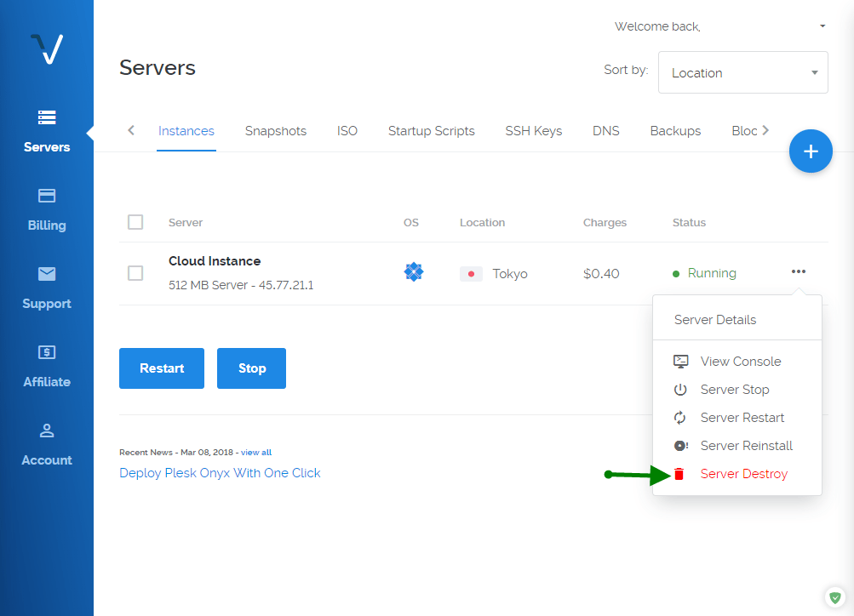This screenshot has width=854, height=616.
Task: Open the Sort by Location dropdown
Action: [x=743, y=72]
